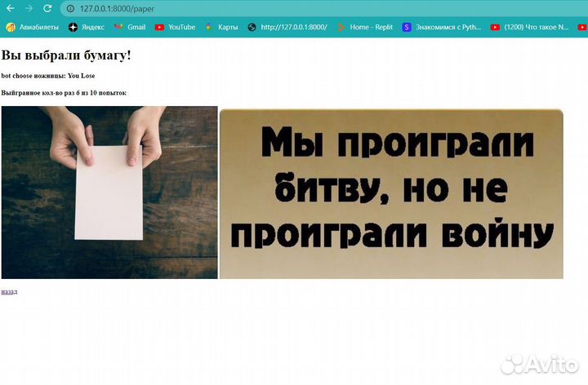
Task: Reload the page with refresh icon
Action: point(47,8)
